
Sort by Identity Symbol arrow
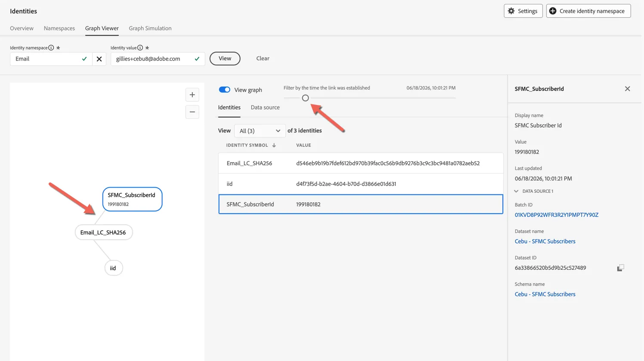pos(274,145)
